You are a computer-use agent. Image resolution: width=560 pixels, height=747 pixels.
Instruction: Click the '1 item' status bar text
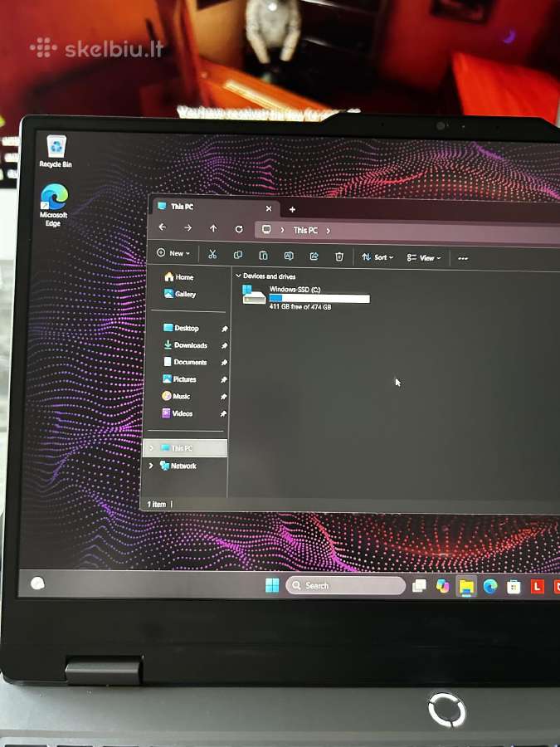(x=156, y=504)
